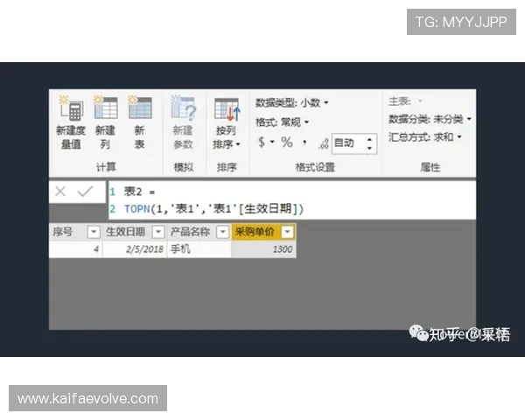Open the 产品名称 column filter dropdown
Viewport: 525px width, 420px height.
coord(222,232)
